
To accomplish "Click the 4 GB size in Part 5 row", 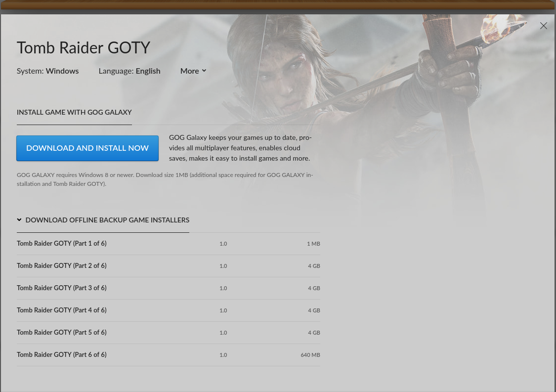I will click(314, 332).
